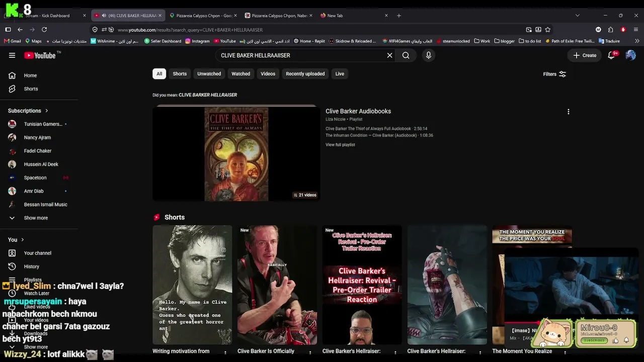The width and height of the screenshot is (644, 362).
Task: Click the Create button
Action: 585,55
